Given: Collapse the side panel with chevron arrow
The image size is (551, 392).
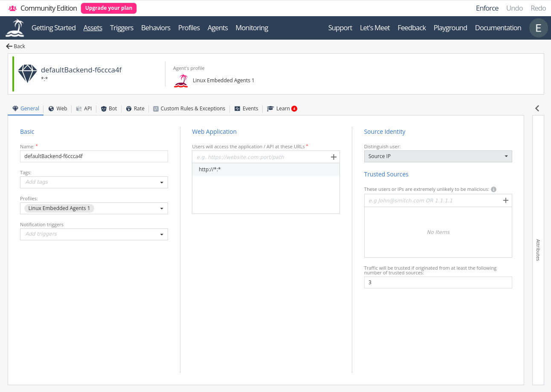Looking at the screenshot, I should [537, 108].
